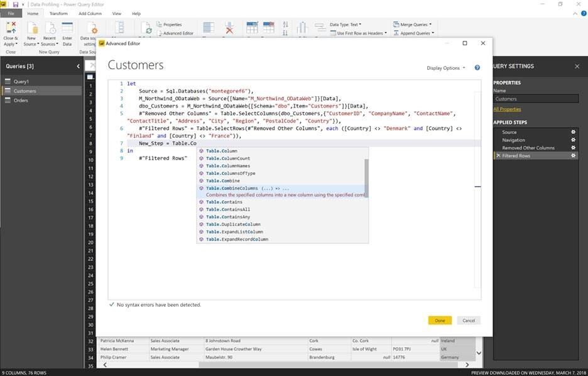Click the Remove Rows icon
This screenshot has width=588, height=376.
pos(268,28)
